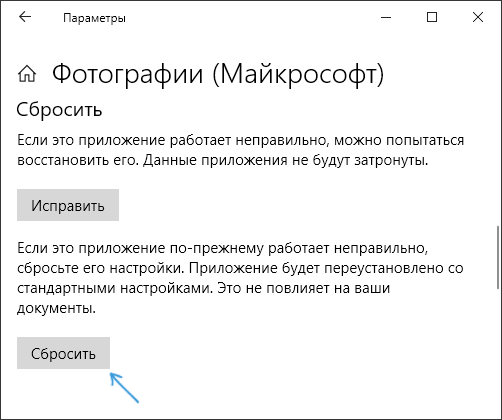Click the repair description starting 'Если это приложение работает'
Screen dimensions: 502x420
coord(240,150)
